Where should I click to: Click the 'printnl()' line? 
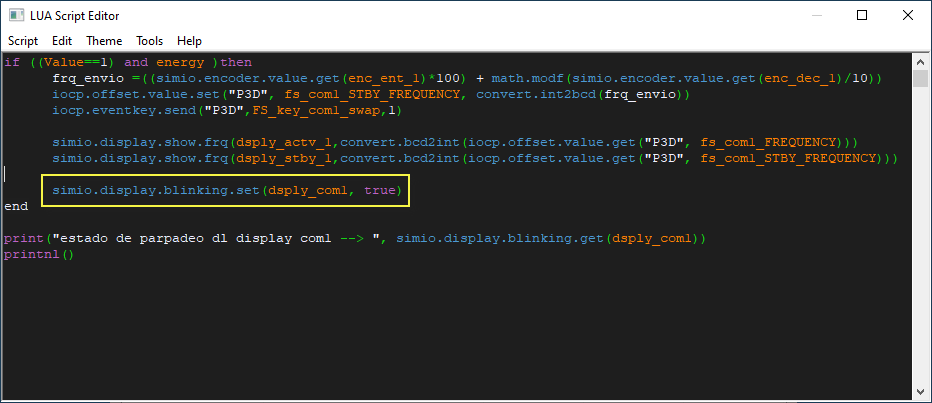[x=39, y=255]
